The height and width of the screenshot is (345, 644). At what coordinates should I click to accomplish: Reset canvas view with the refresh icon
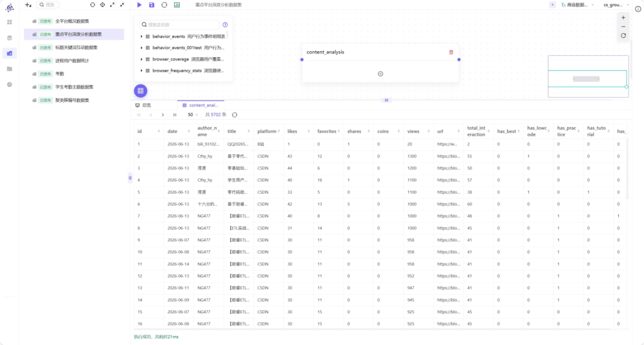[x=623, y=35]
